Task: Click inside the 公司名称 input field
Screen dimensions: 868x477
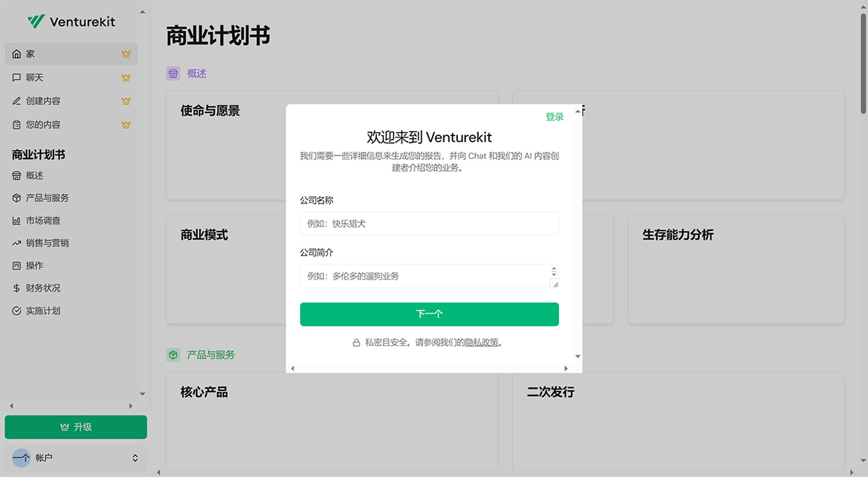Action: [x=429, y=224]
